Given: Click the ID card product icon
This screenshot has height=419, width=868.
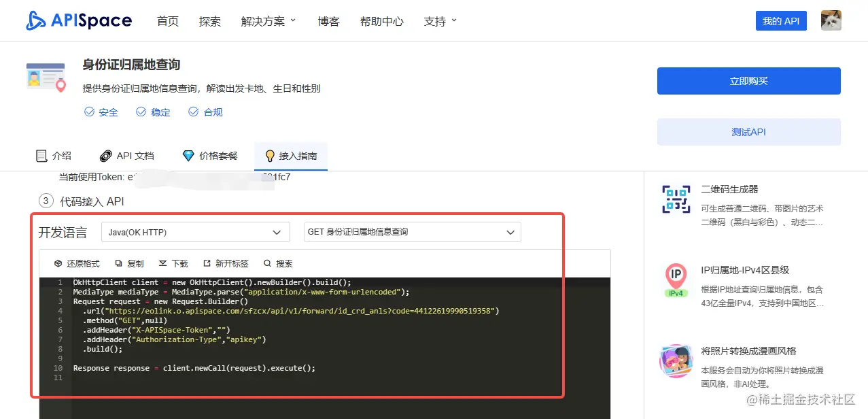Looking at the screenshot, I should (46, 77).
